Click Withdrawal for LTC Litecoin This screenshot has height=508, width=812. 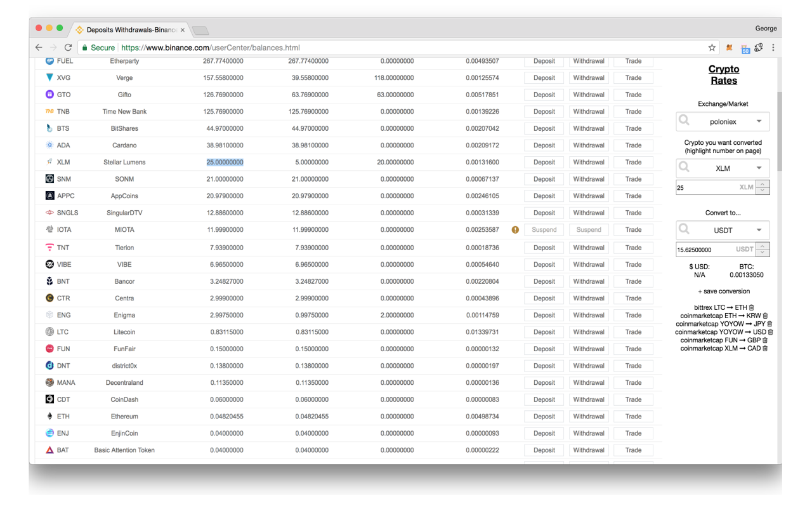pyautogui.click(x=589, y=332)
